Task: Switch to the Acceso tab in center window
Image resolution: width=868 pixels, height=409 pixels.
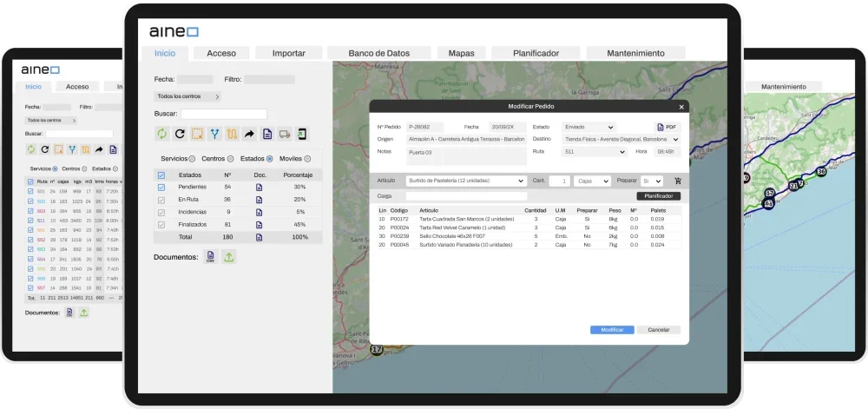Action: (x=221, y=53)
